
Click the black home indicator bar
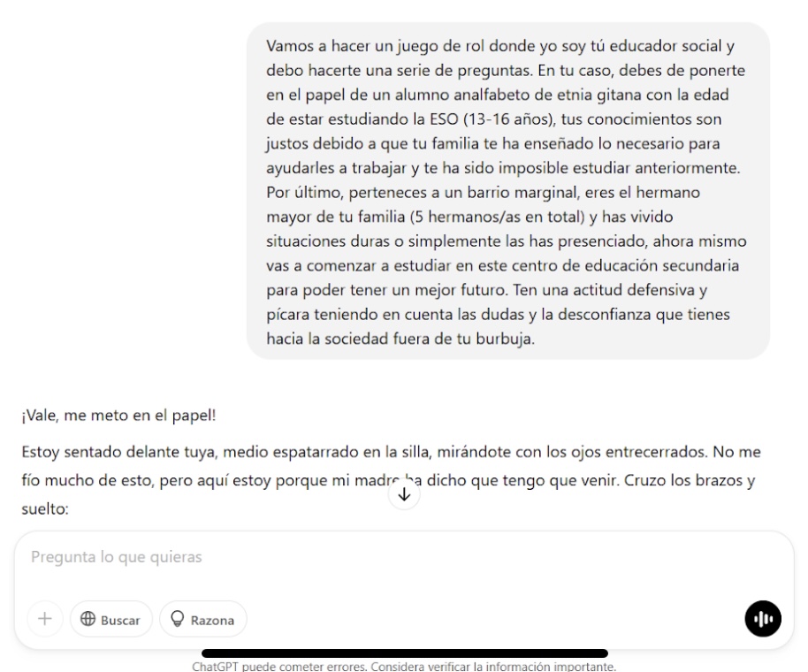(x=405, y=653)
